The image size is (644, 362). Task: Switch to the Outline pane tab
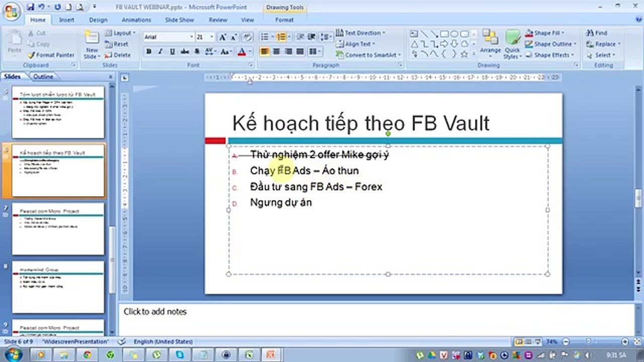click(43, 76)
